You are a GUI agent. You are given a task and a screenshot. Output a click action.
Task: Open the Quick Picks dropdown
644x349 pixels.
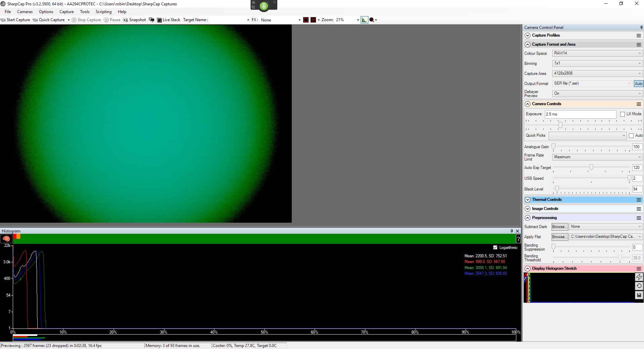[x=588, y=136]
